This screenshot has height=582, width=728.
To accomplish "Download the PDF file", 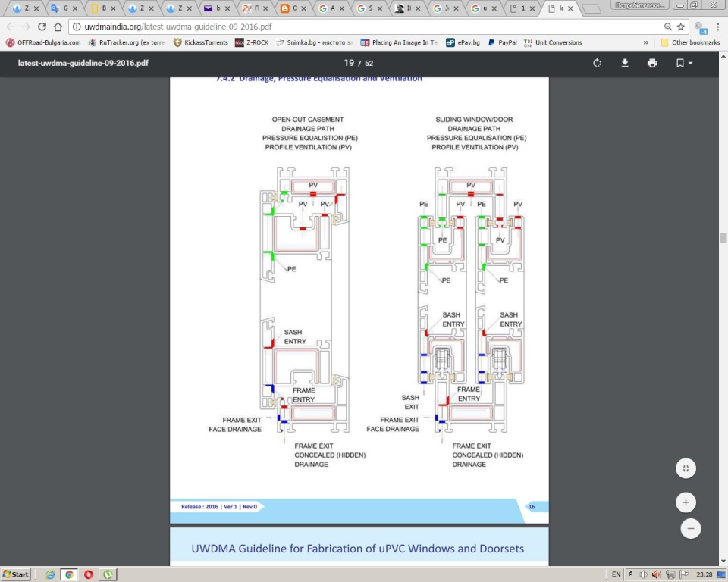I will pyautogui.click(x=625, y=63).
